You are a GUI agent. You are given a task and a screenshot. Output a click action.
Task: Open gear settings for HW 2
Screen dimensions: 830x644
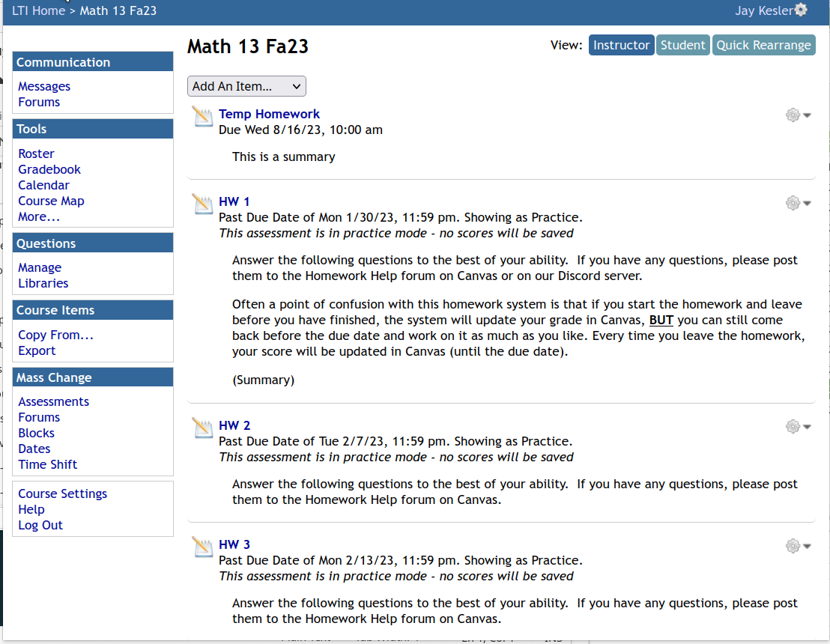coord(793,427)
